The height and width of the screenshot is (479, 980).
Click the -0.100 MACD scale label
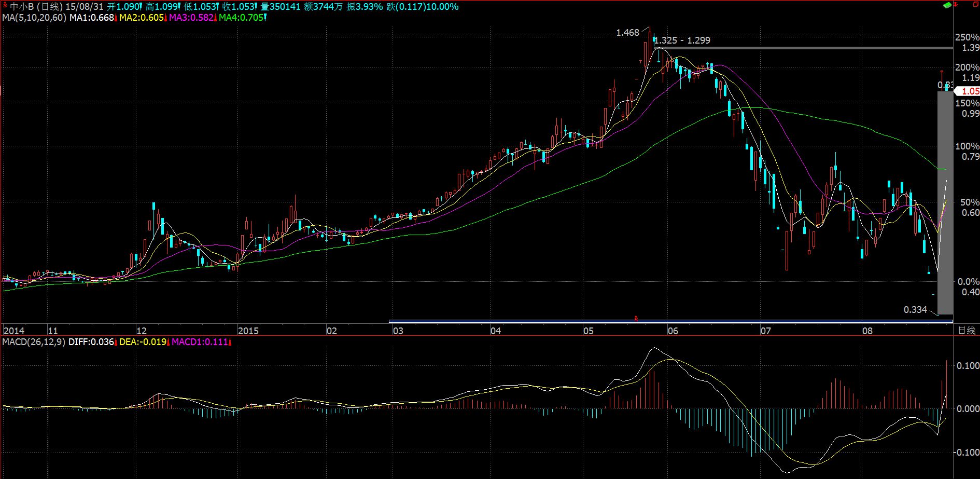tap(967, 453)
